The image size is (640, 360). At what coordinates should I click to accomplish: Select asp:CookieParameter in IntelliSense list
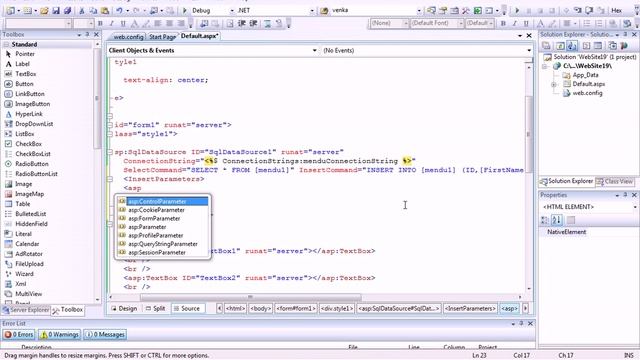click(163, 210)
